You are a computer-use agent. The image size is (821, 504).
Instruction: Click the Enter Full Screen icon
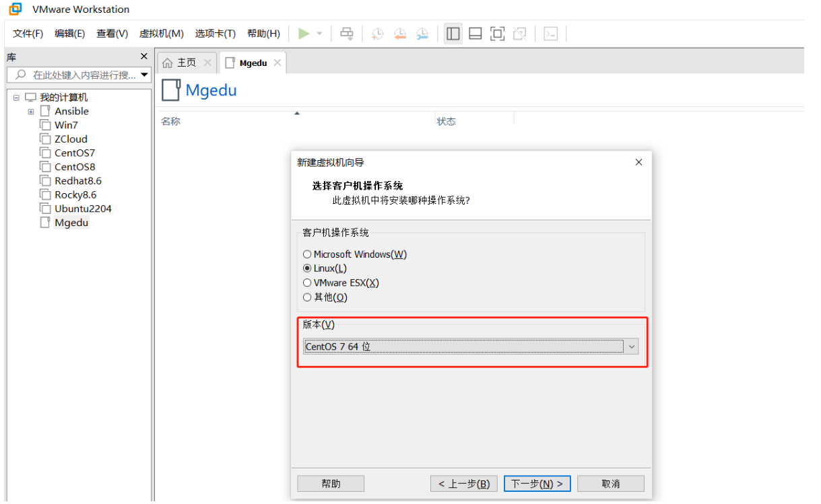tap(497, 34)
